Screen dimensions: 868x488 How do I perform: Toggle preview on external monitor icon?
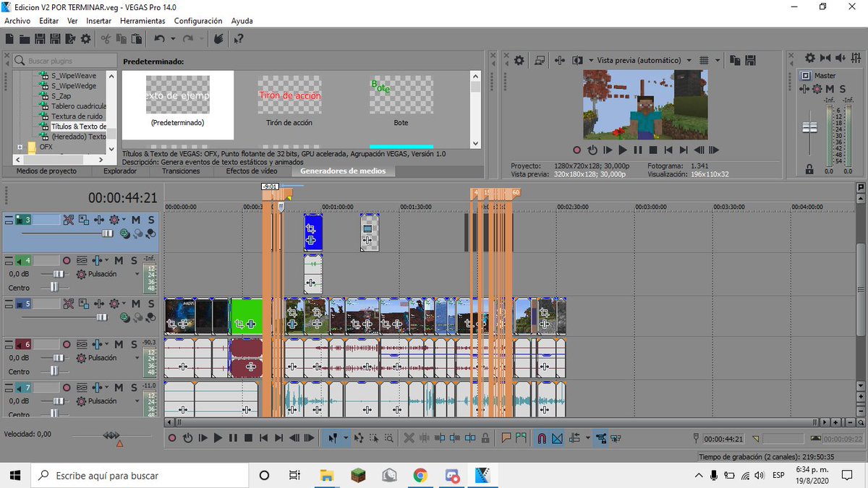click(540, 60)
